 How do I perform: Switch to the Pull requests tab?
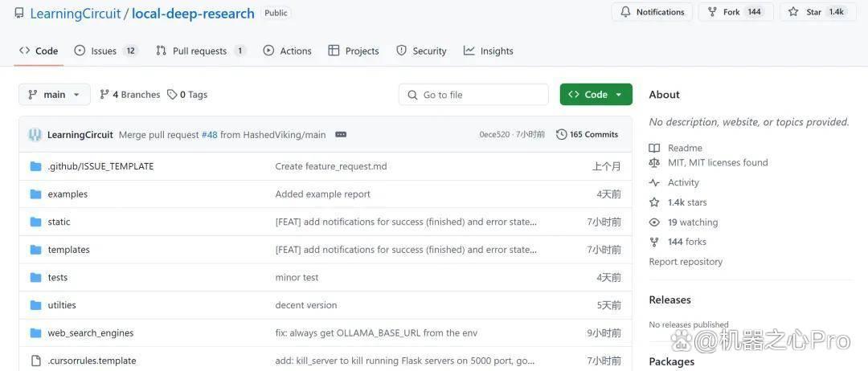[200, 51]
